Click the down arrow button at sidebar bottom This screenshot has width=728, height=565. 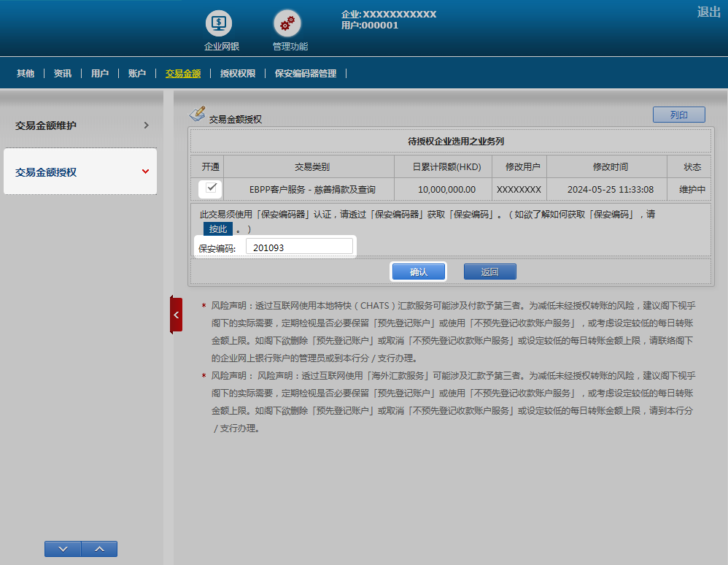tap(62, 549)
